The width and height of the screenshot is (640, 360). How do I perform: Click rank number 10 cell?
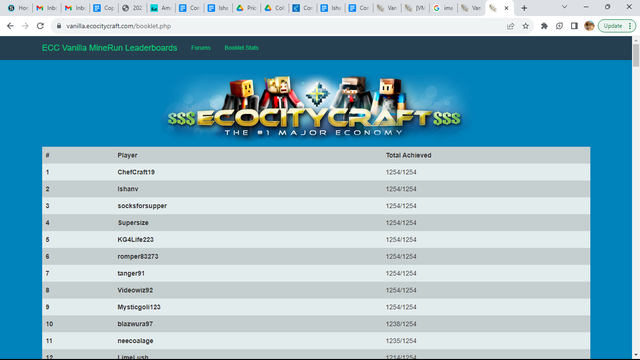[49, 324]
